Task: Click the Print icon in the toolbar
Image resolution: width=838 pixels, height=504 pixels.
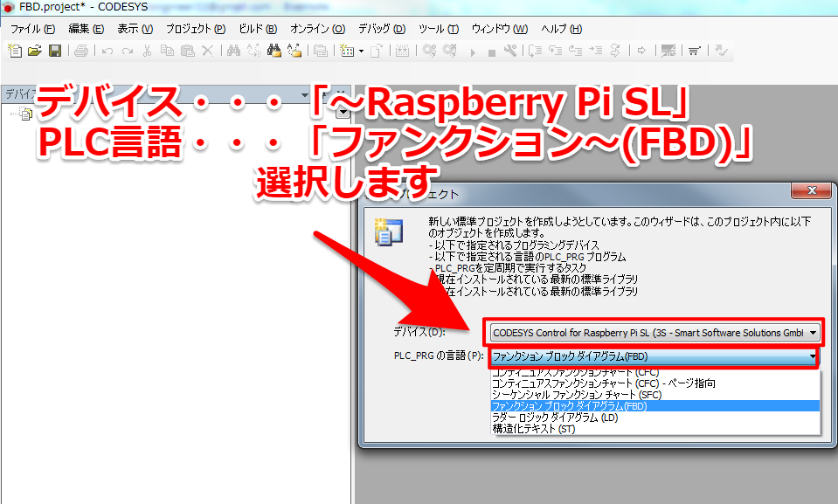Action: (x=80, y=51)
